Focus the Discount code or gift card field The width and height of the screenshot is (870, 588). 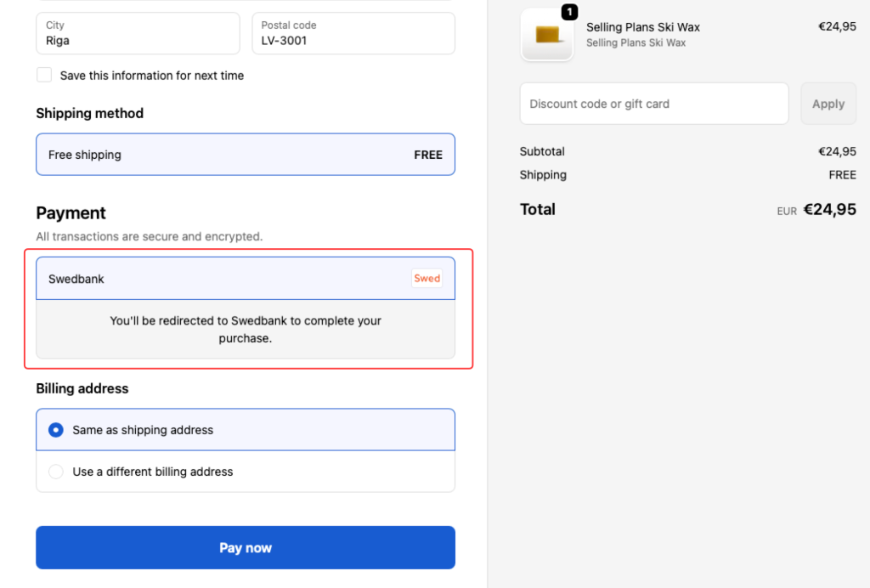pos(654,104)
